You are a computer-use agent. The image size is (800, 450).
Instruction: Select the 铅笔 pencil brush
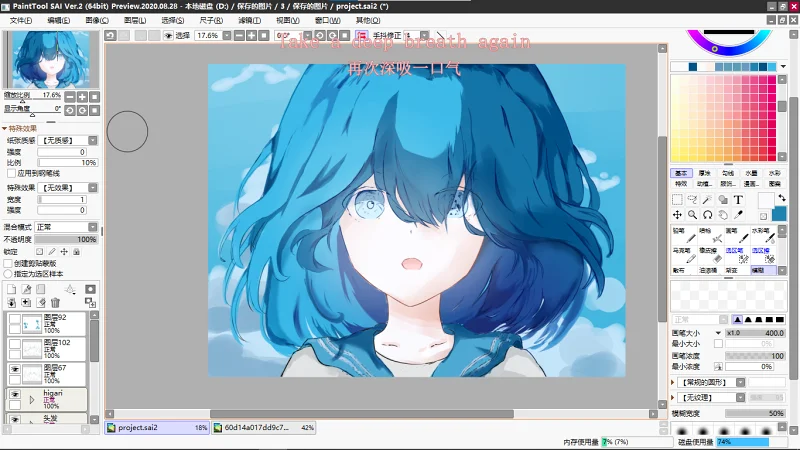[x=684, y=235]
